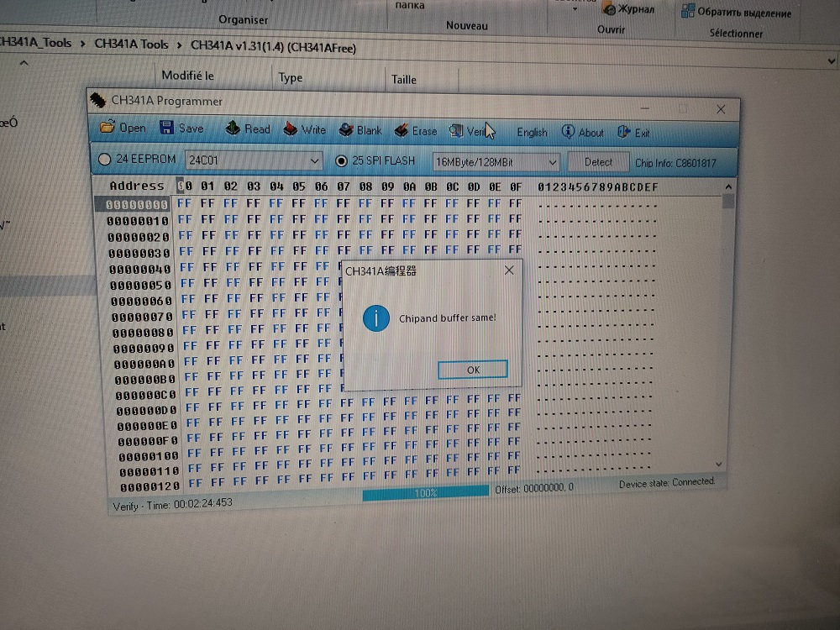The width and height of the screenshot is (840, 630).
Task: Click the About info icon
Action: click(x=568, y=132)
